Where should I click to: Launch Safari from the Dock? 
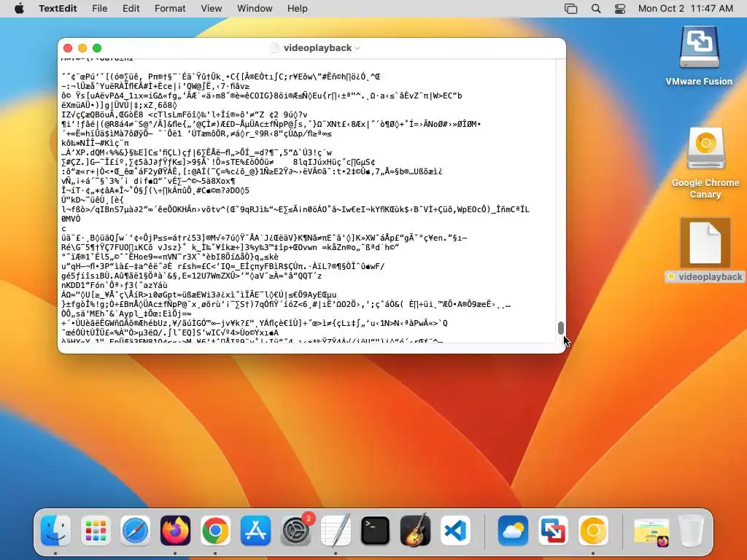pyautogui.click(x=135, y=531)
